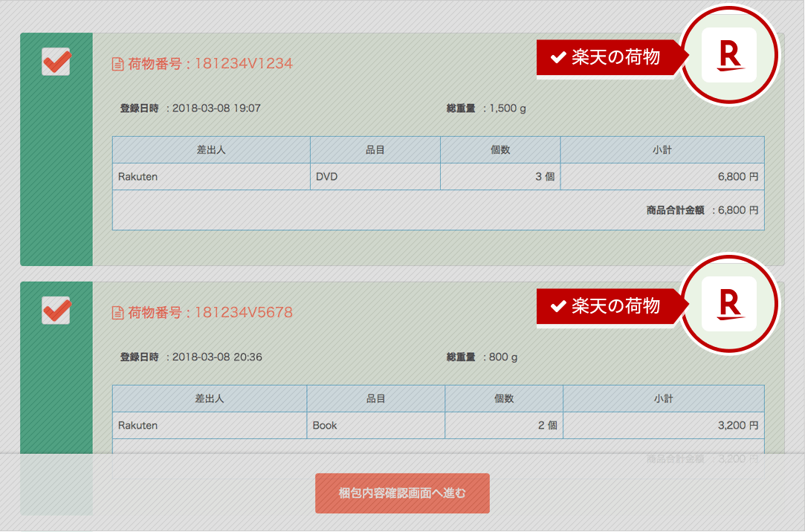Click the 小計 header in the second package table
Viewport: 805px width, 532px height.
pos(664,398)
